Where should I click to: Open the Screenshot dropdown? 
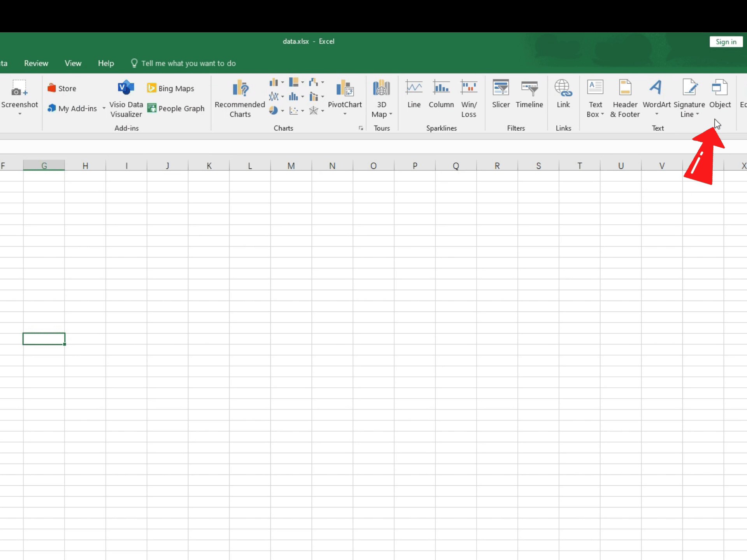[x=19, y=114]
